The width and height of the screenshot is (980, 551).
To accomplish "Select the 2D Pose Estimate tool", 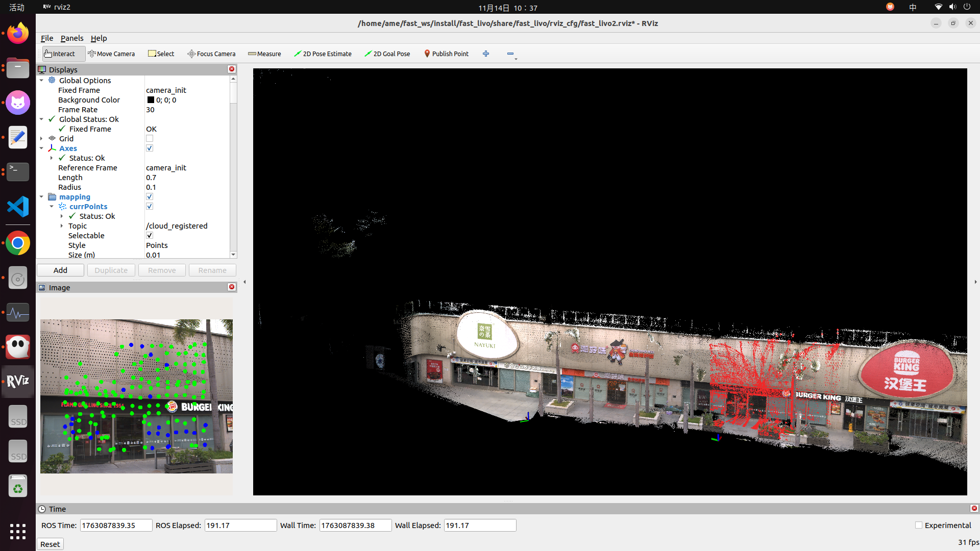I will click(x=323, y=54).
